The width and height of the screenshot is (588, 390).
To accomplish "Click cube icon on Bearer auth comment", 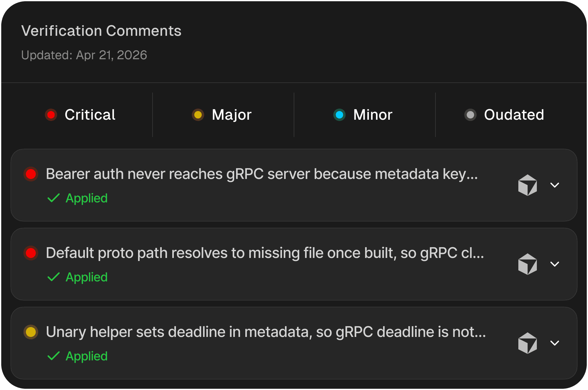I will coord(527,185).
